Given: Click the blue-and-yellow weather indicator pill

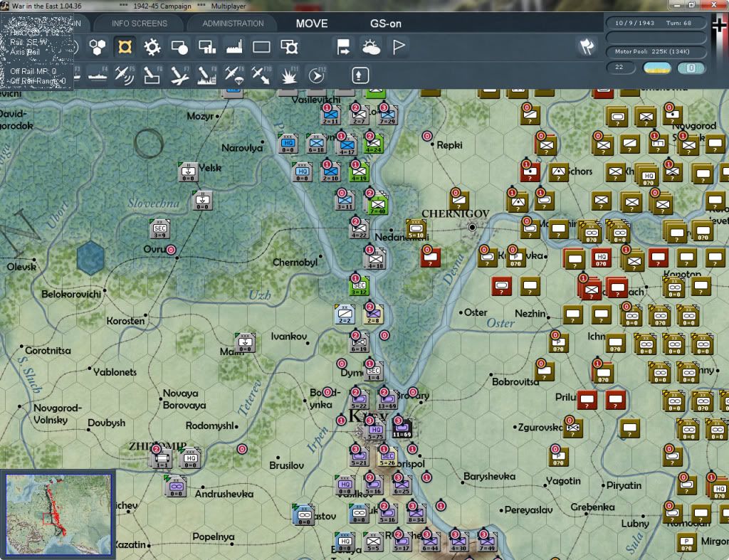Looking at the screenshot, I should click(656, 68).
